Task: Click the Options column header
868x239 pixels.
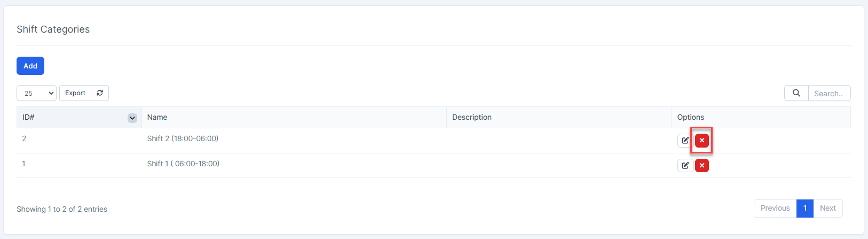Action: (x=691, y=117)
